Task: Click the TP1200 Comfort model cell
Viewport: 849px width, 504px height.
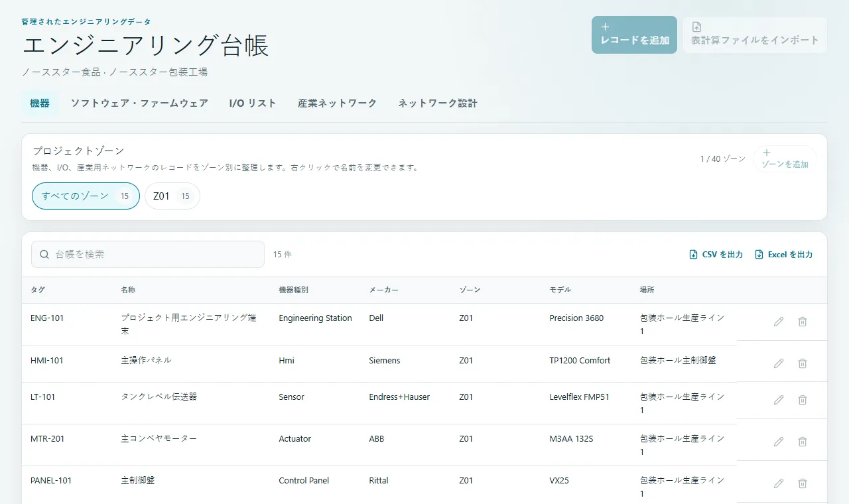Action: (x=580, y=361)
